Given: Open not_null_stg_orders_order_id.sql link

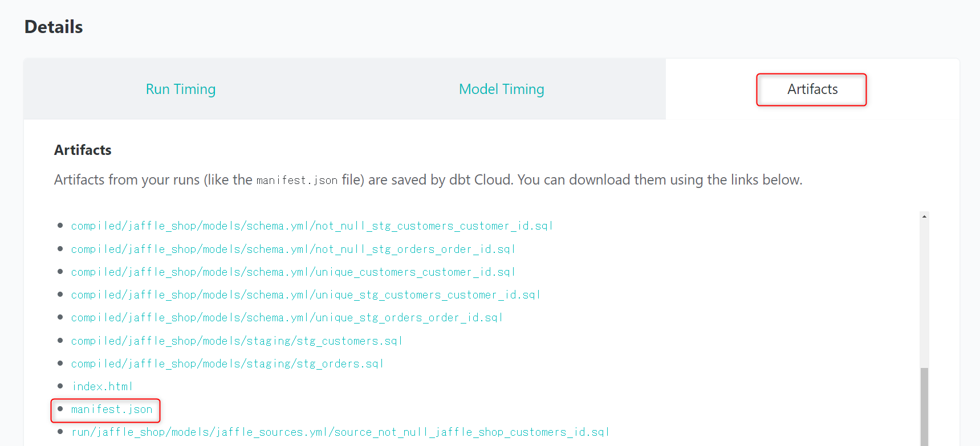Looking at the screenshot, I should click(292, 249).
